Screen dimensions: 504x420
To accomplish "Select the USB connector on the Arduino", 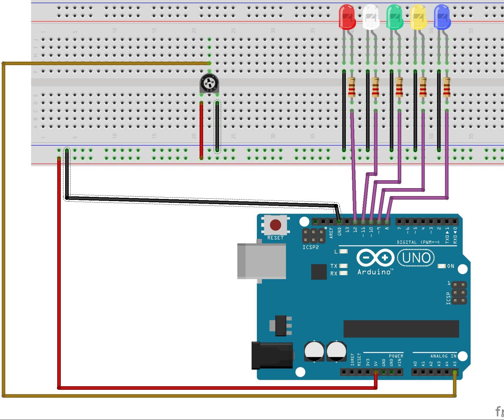I will [x=261, y=260].
